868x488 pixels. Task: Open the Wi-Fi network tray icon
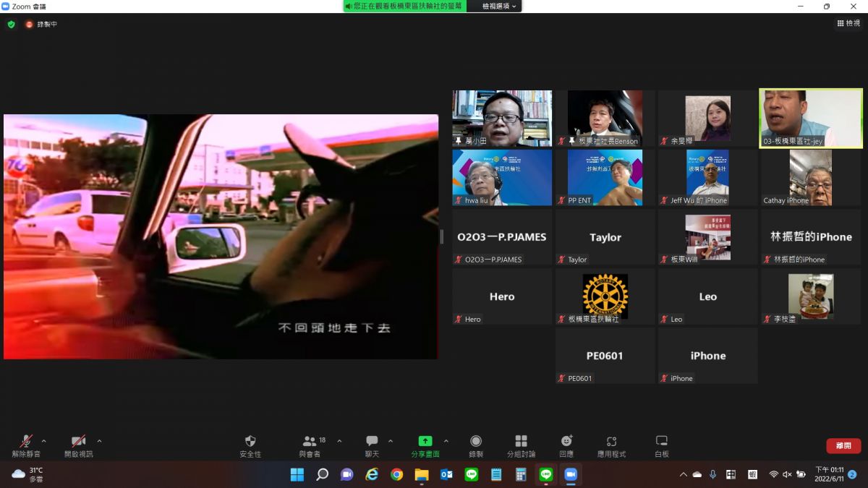point(774,474)
